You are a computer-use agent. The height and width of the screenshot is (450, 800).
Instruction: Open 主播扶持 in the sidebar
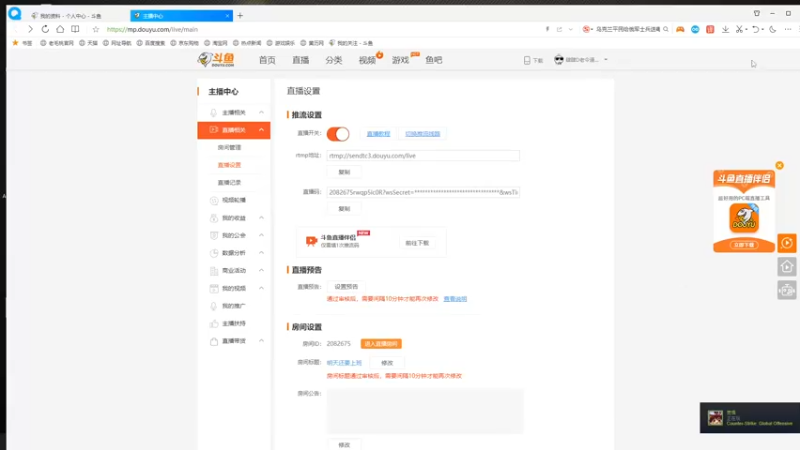click(233, 323)
